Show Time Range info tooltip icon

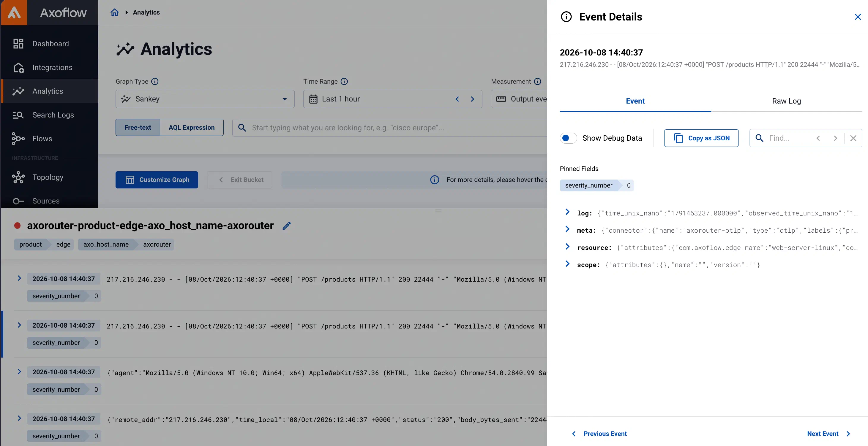[344, 82]
